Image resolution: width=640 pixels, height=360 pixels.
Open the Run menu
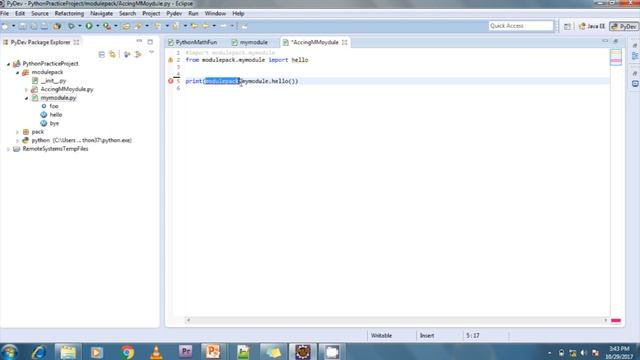(x=193, y=13)
